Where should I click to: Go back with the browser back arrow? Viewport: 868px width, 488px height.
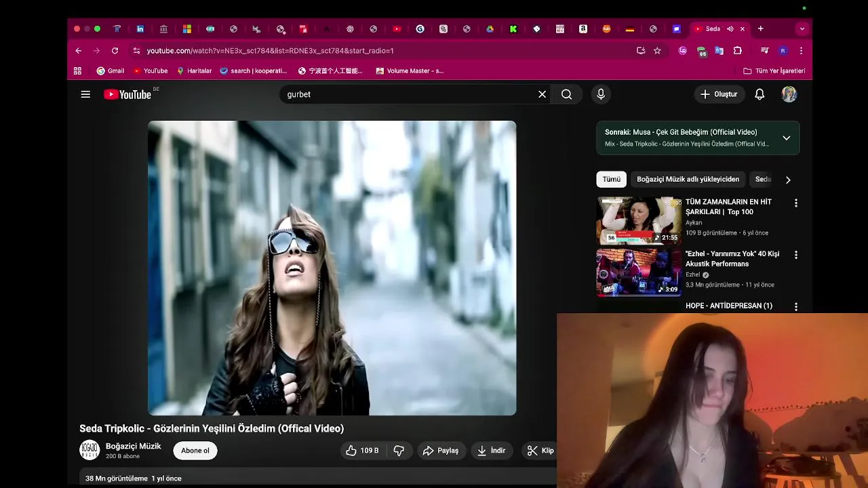point(79,50)
